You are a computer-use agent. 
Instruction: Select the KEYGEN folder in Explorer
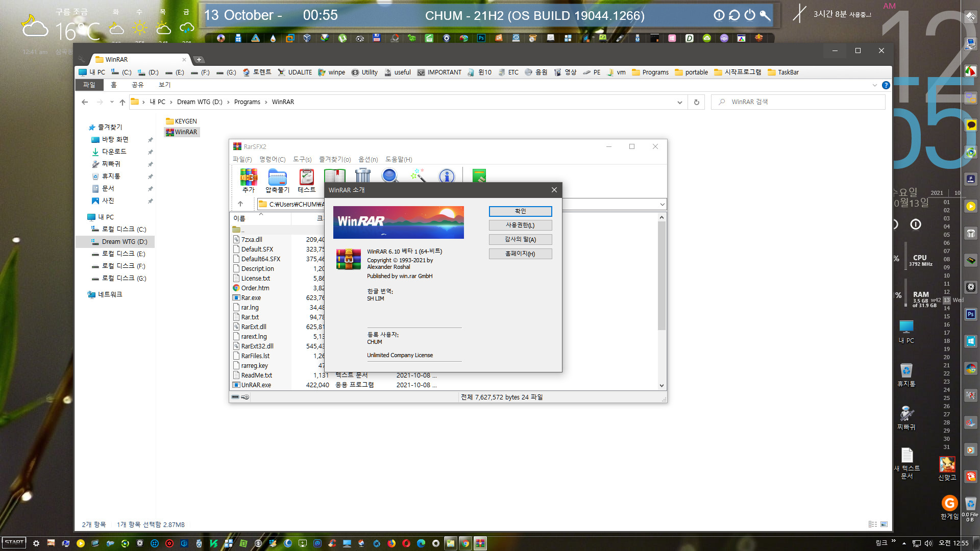coord(181,121)
